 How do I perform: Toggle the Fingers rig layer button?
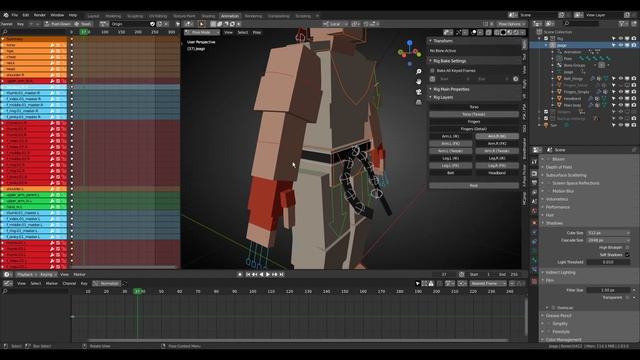[474, 122]
